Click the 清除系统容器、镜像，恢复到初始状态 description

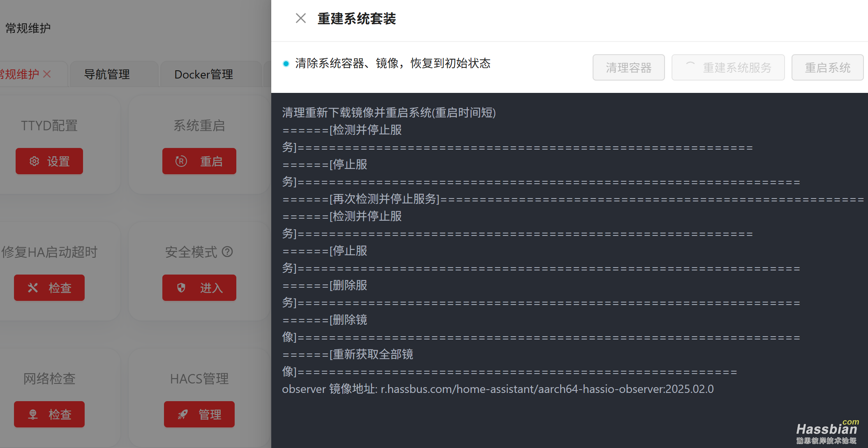tap(392, 63)
